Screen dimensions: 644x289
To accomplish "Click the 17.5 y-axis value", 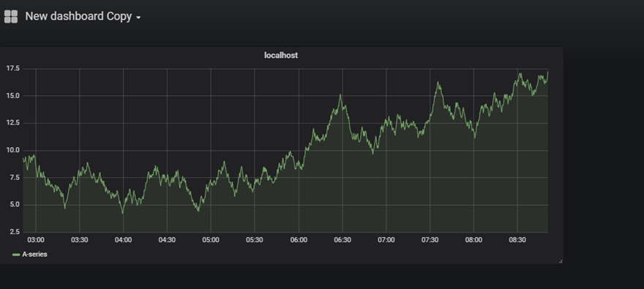I will 12,69.
